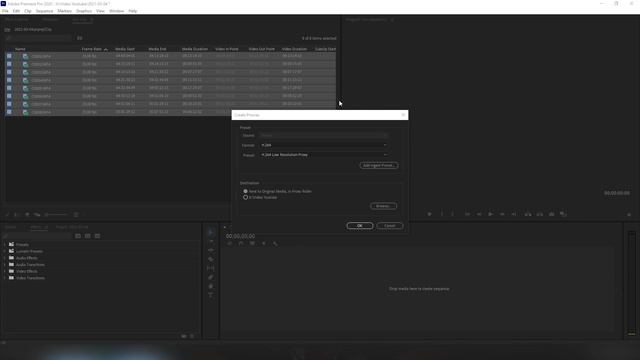This screenshot has width=640, height=360.
Task: Click the Add Ingest Preset button
Action: (379, 165)
